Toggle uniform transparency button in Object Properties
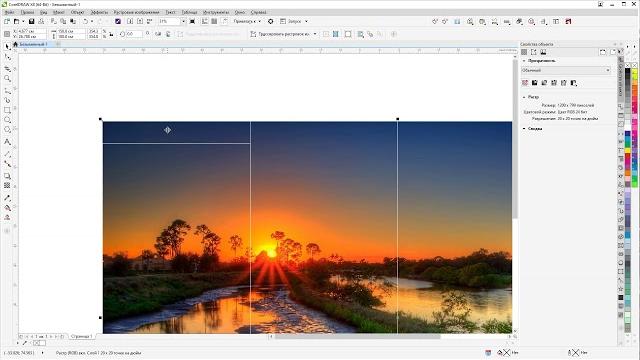This screenshot has height=360, width=640. pos(535,83)
